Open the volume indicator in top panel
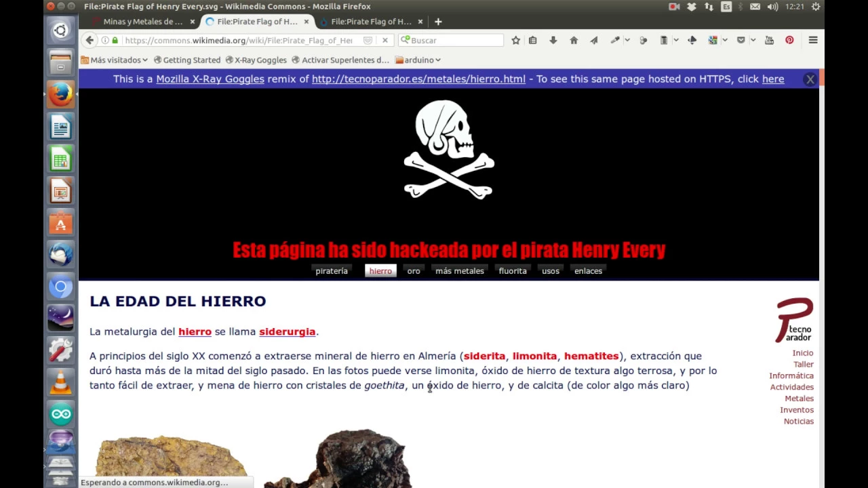Viewport: 868px width, 488px height. 772,6
